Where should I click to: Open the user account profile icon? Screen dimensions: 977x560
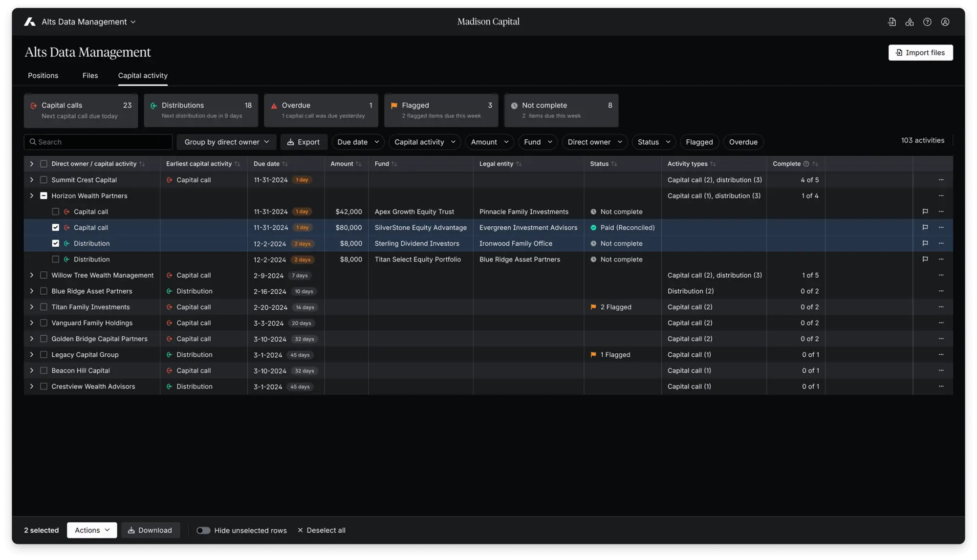[x=945, y=22]
